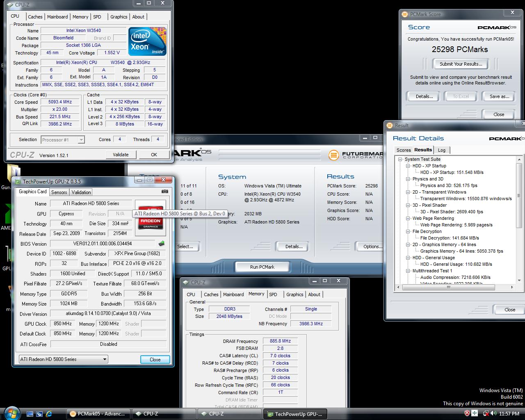The height and width of the screenshot is (420, 525).
Task: Switch to Caches tab in top CPU-Z window
Action: [35, 17]
